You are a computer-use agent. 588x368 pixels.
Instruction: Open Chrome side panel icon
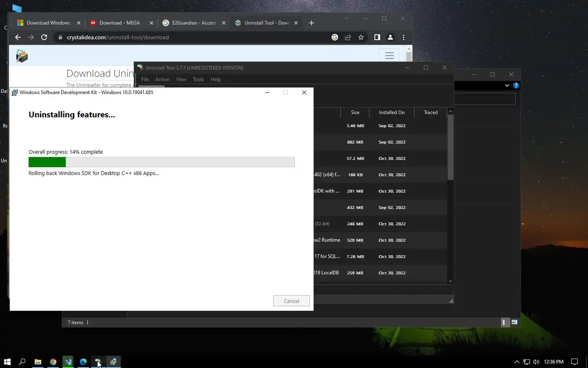pos(377,37)
